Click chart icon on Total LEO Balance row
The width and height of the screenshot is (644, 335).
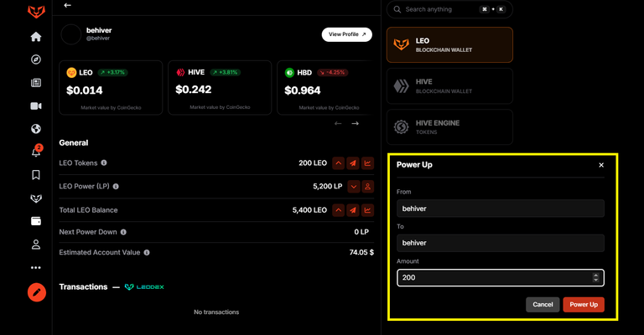click(x=367, y=210)
